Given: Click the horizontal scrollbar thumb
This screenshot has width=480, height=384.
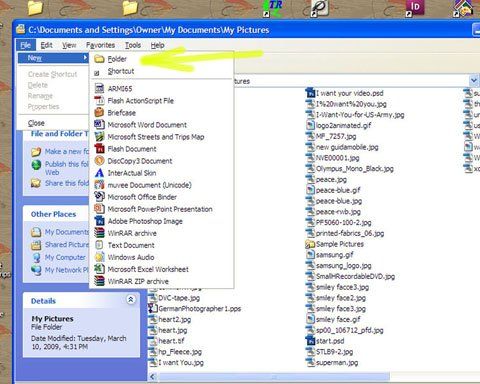Looking at the screenshot, I should (274, 377).
